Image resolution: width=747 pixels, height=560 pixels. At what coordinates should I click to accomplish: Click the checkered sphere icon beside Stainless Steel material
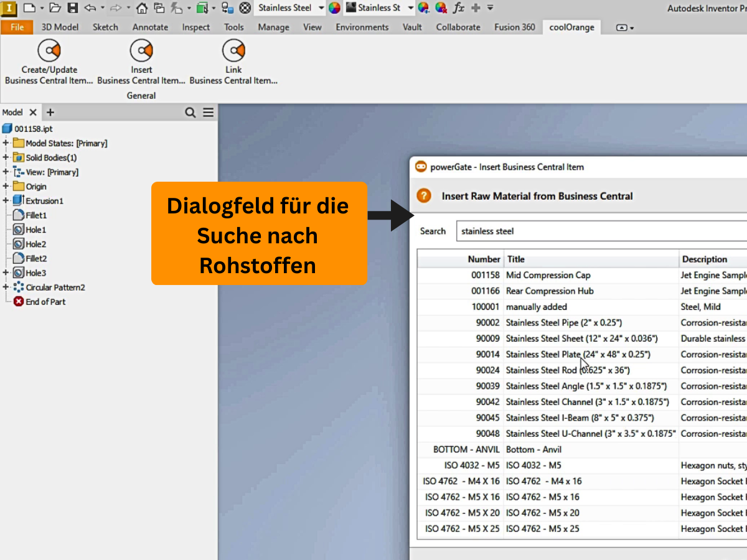(x=245, y=8)
